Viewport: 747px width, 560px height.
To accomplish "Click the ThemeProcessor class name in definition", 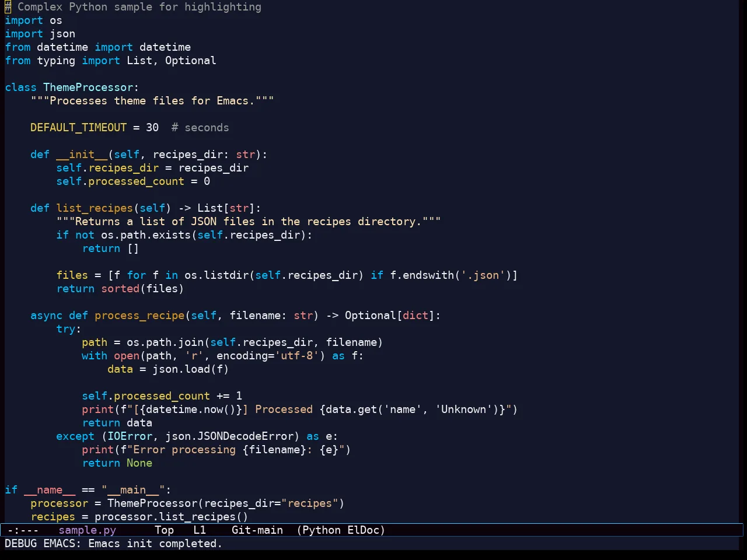I will (x=88, y=87).
